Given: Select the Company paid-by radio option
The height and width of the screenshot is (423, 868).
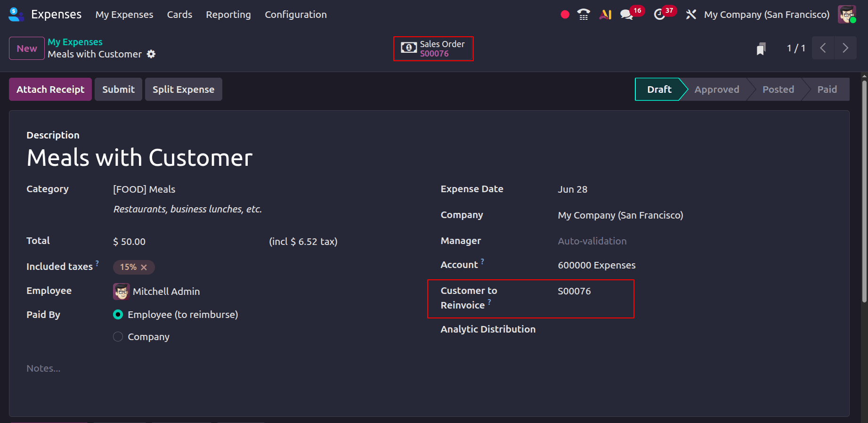Looking at the screenshot, I should 118,337.
